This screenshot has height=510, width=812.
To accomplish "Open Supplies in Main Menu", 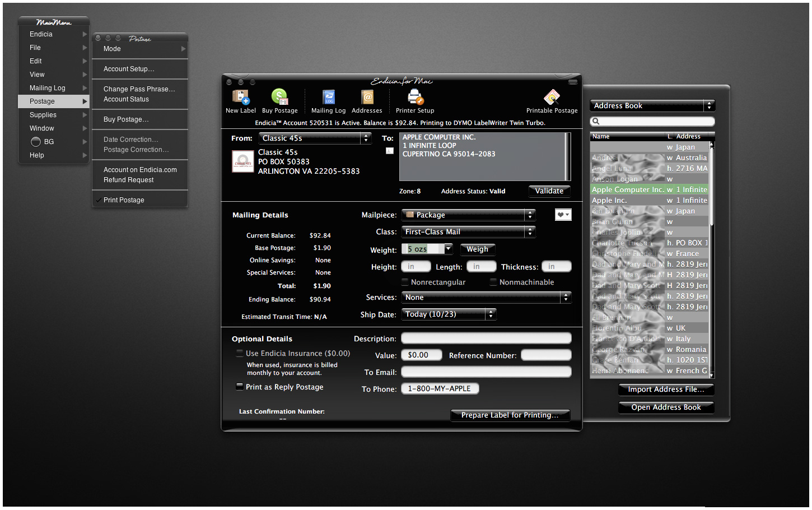I will click(53, 115).
